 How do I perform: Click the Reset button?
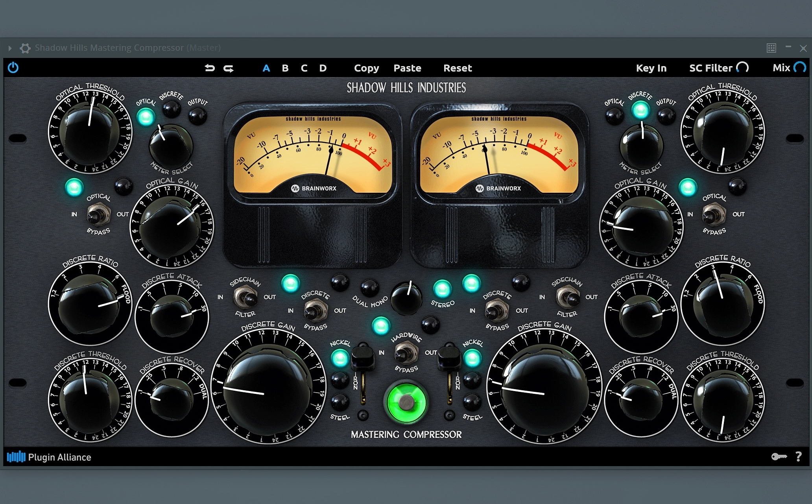click(x=458, y=68)
